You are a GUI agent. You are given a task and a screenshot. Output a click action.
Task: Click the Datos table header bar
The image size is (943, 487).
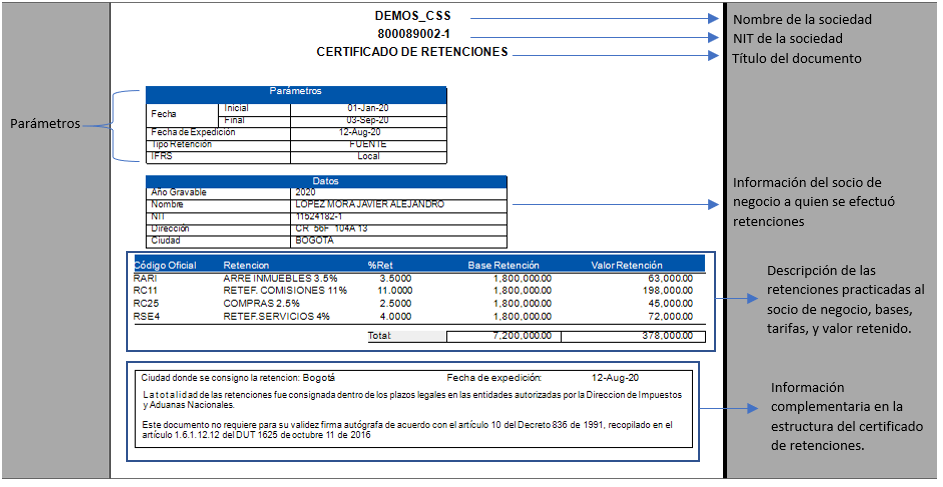pos(326,181)
